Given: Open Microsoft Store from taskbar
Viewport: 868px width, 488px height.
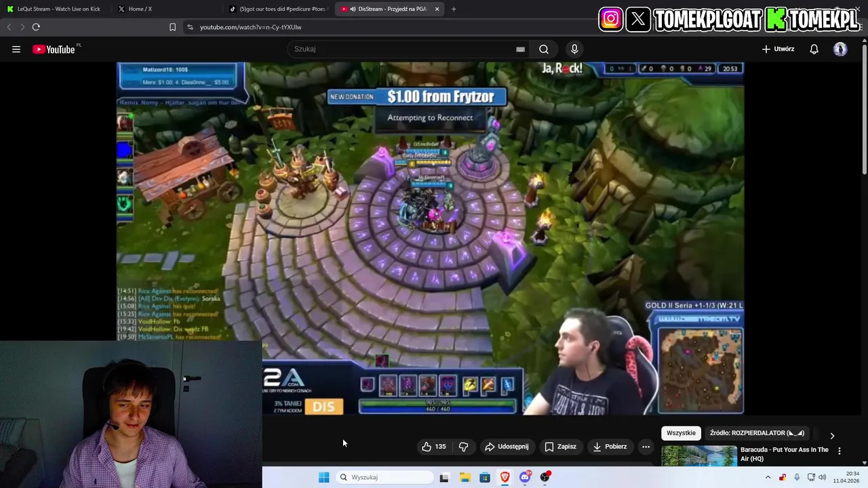Looking at the screenshot, I should (485, 477).
